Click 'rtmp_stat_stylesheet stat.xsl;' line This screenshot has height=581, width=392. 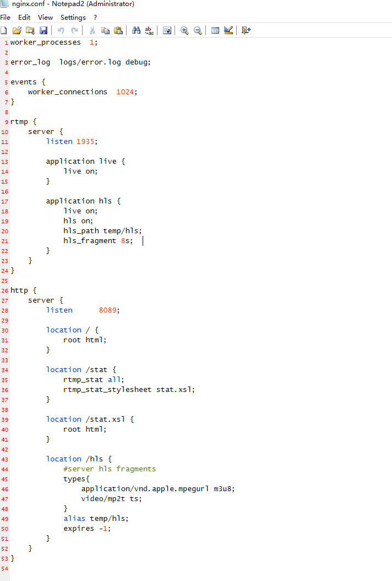pos(129,389)
